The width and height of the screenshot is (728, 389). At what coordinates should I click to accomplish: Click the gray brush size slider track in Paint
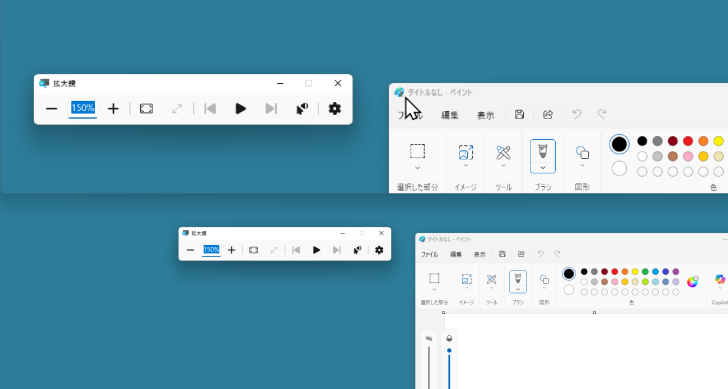(x=429, y=367)
